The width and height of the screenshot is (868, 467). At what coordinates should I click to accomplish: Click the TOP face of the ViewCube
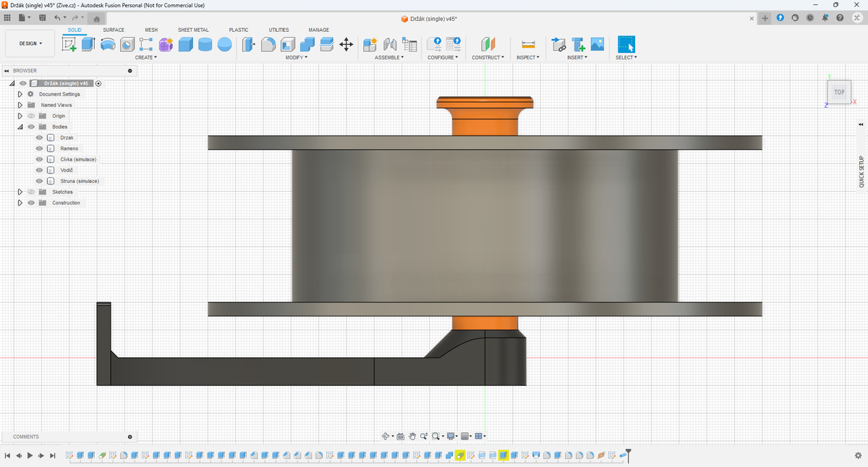click(839, 92)
